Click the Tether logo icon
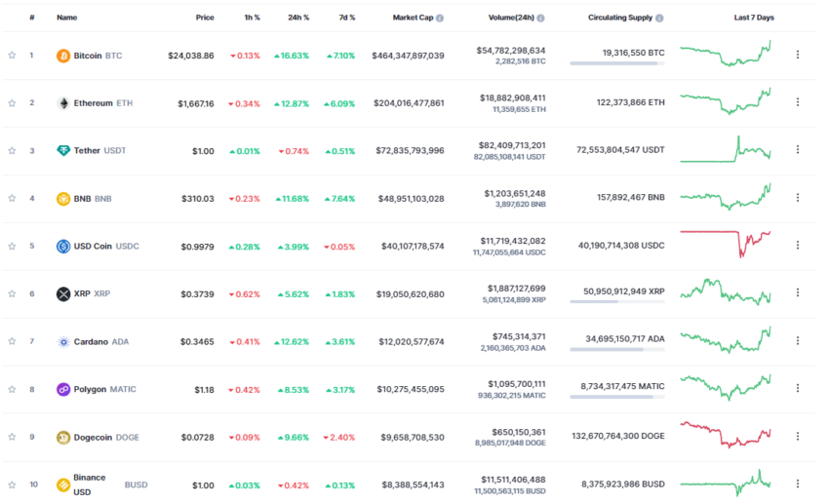The height and width of the screenshot is (504, 829). pyautogui.click(x=63, y=151)
